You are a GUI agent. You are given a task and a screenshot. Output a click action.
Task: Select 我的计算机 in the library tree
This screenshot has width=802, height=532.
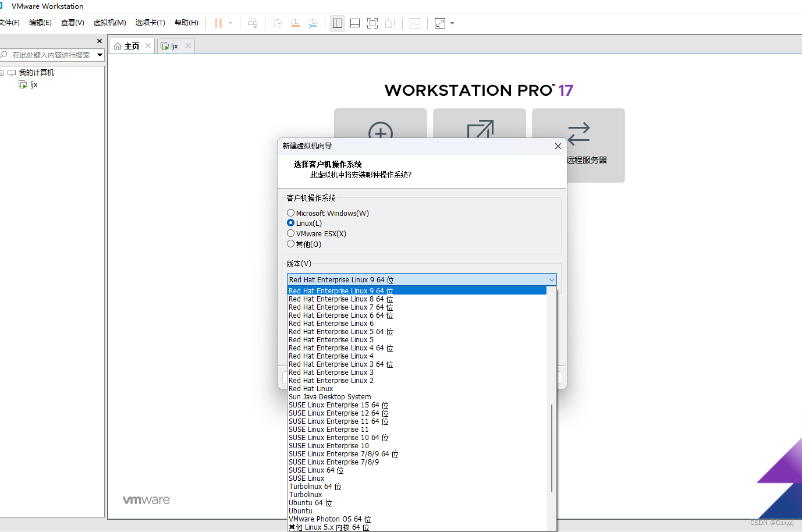click(x=36, y=73)
